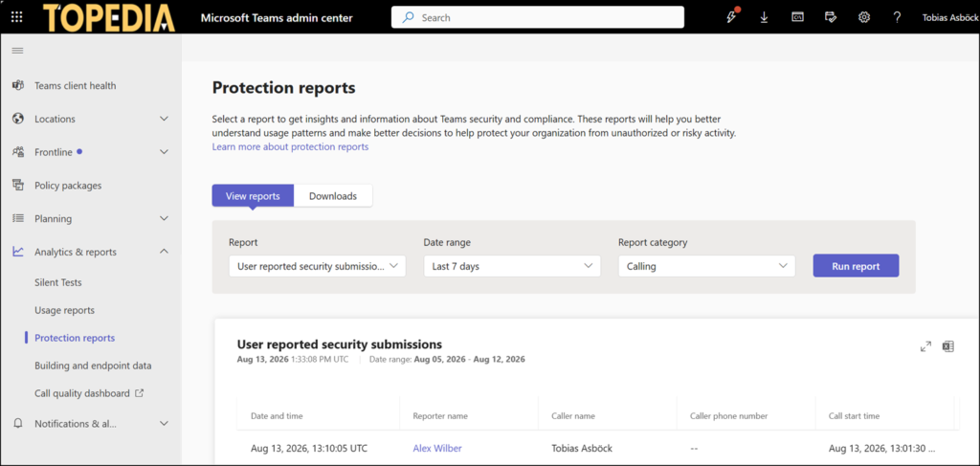Open Silent Tests in sidebar
The width and height of the screenshot is (980, 466).
tap(58, 282)
